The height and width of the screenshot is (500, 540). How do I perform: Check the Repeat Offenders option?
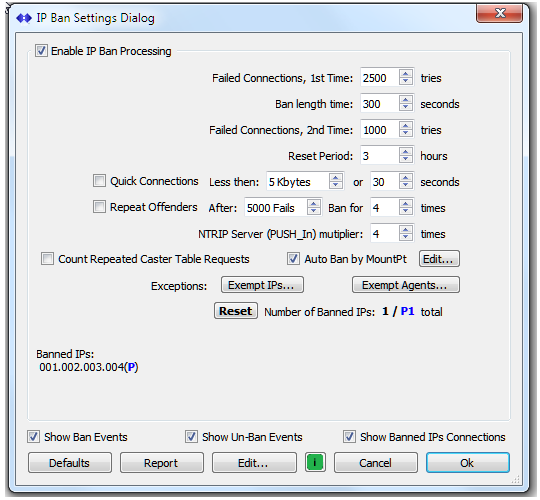pyautogui.click(x=99, y=207)
